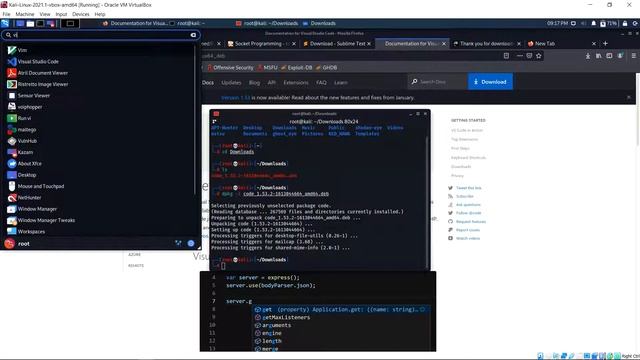Viewport: 640px width, 360px height.
Task: Select the Documentation for Visual Studio tab
Action: pos(411,44)
